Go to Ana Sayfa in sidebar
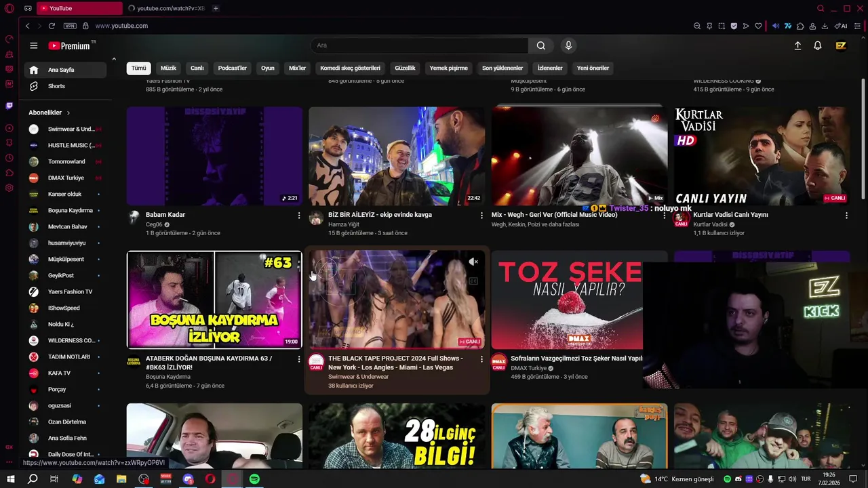868x488 pixels. pos(65,70)
